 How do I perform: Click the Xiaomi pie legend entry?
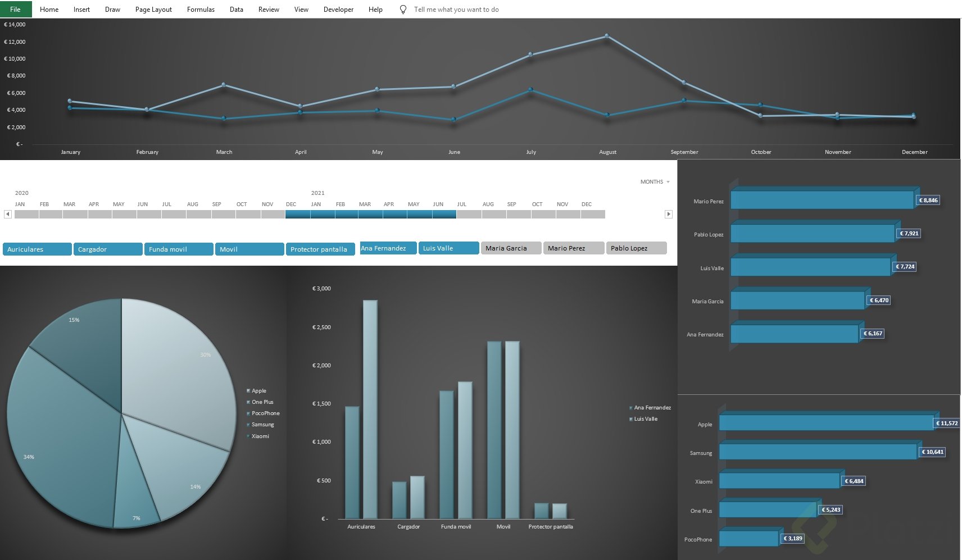258,436
